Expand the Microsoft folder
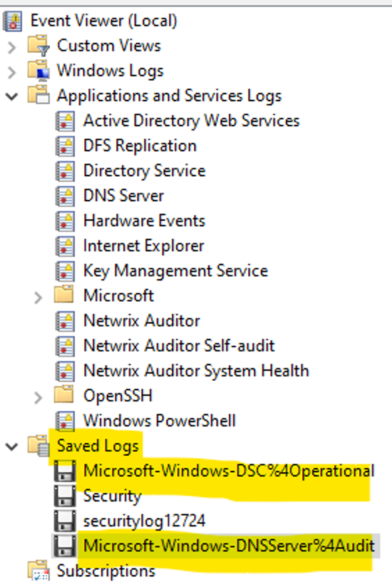This screenshot has height=582, width=392. click(38, 297)
